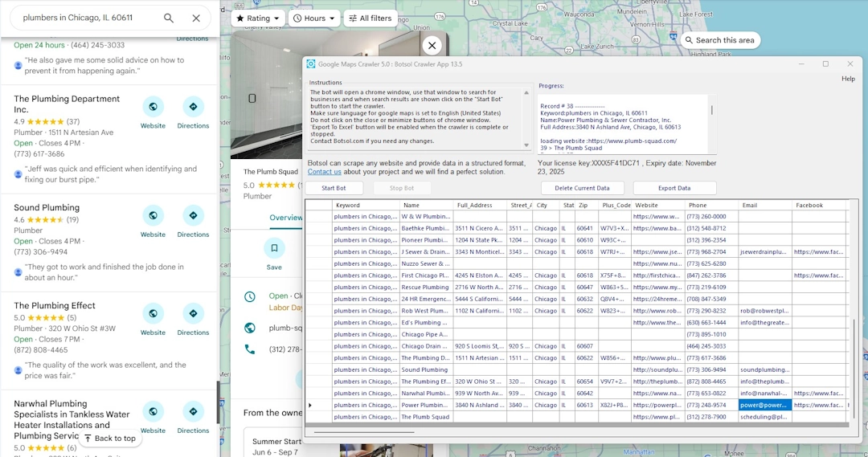The width and height of the screenshot is (868, 457).
Task: Select highlighted email cell power@power...
Action: point(765,406)
